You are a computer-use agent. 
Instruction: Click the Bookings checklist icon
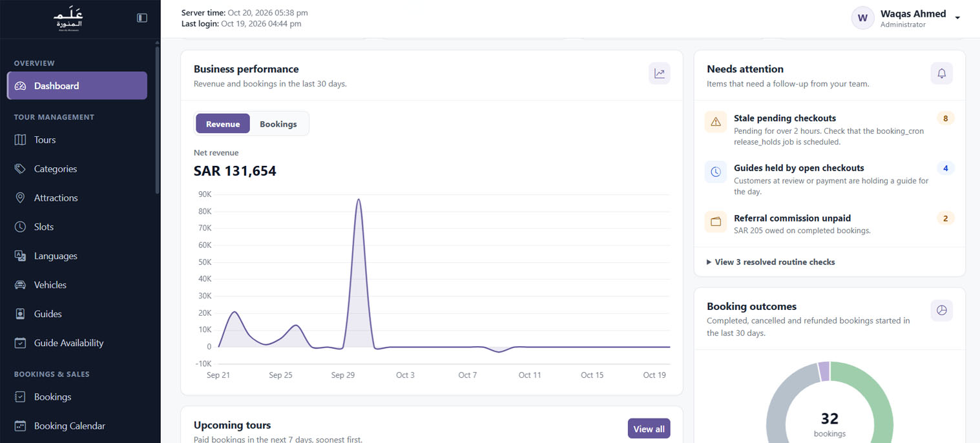[20, 397]
